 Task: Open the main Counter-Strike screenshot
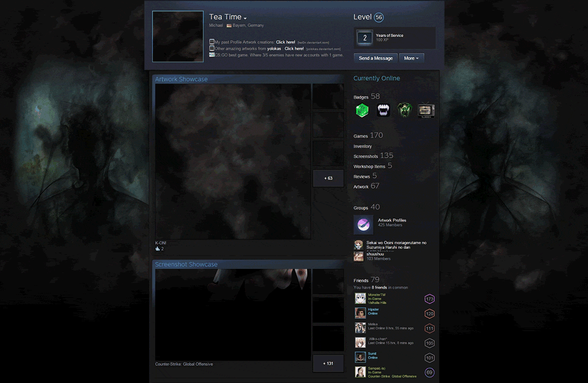(x=233, y=315)
